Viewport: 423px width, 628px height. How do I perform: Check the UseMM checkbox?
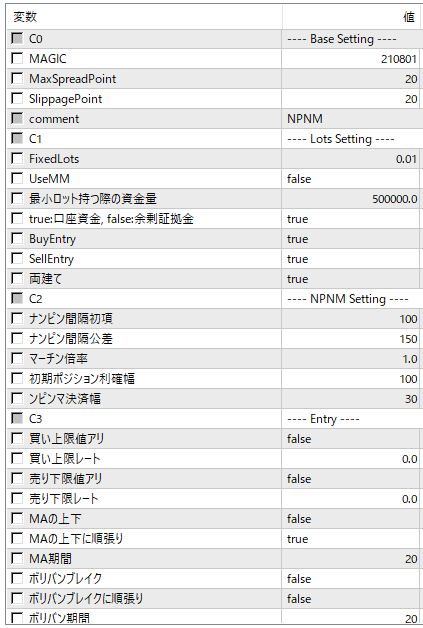tap(17, 179)
